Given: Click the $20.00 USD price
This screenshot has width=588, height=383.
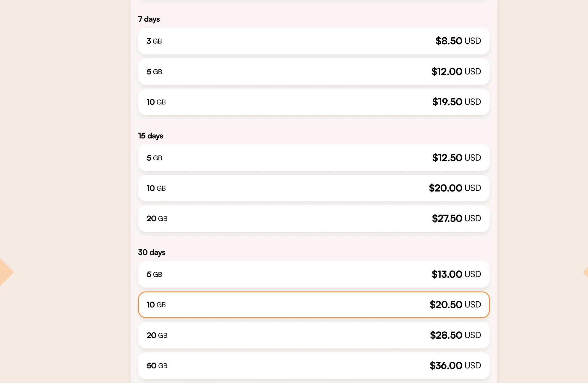Looking at the screenshot, I should coord(455,188).
